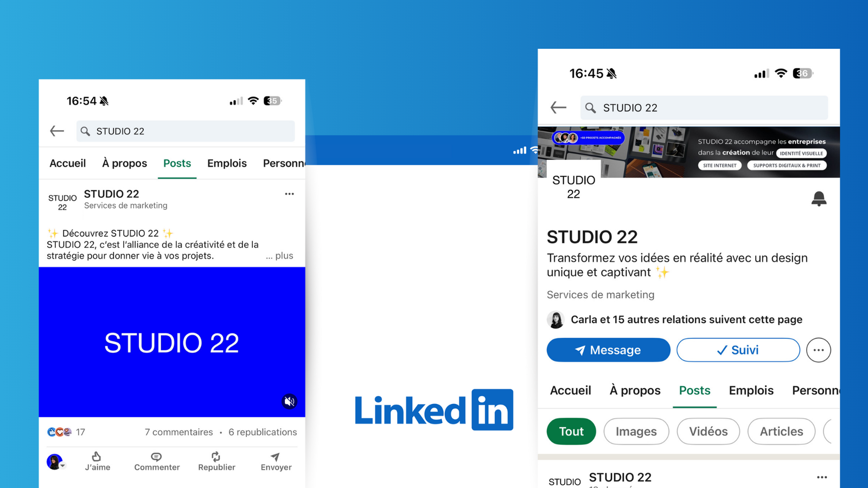Viewport: 868px width, 488px height.
Task: Click battery indicator in right phone status bar
Action: (803, 73)
